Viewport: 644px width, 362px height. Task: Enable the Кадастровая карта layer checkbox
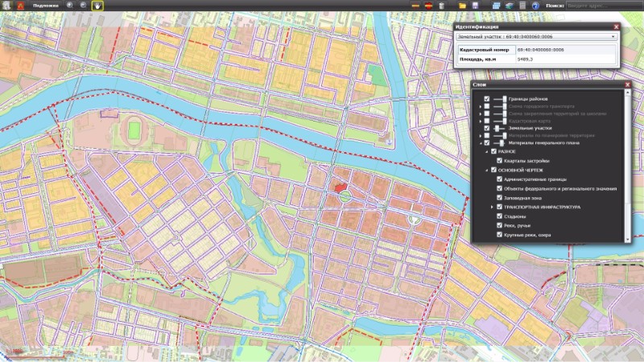pos(487,121)
